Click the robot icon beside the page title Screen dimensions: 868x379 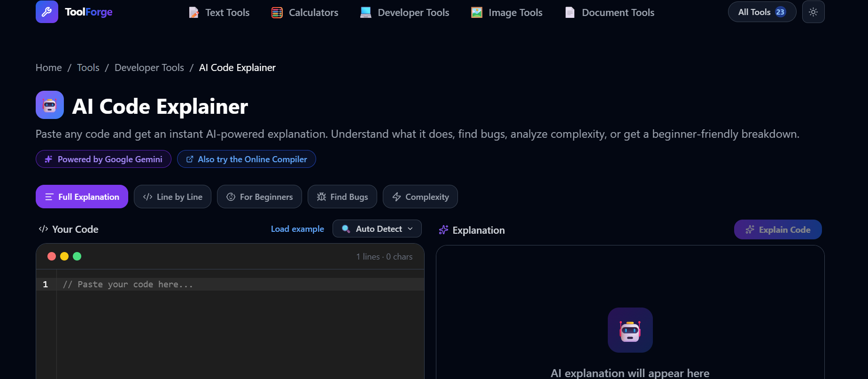(x=50, y=105)
